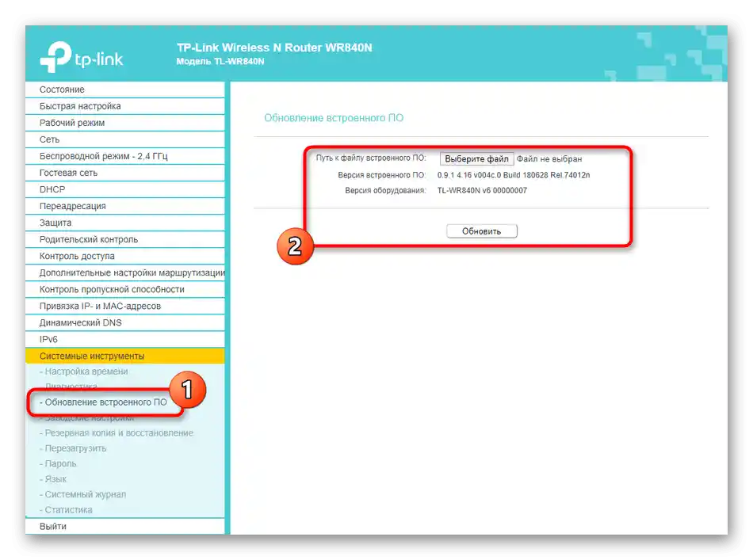This screenshot has width=753, height=560.
Task: Click the Обновить button
Action: [482, 231]
